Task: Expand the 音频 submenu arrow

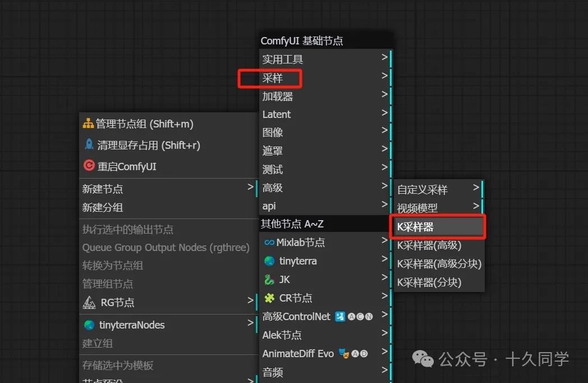Action: (384, 370)
